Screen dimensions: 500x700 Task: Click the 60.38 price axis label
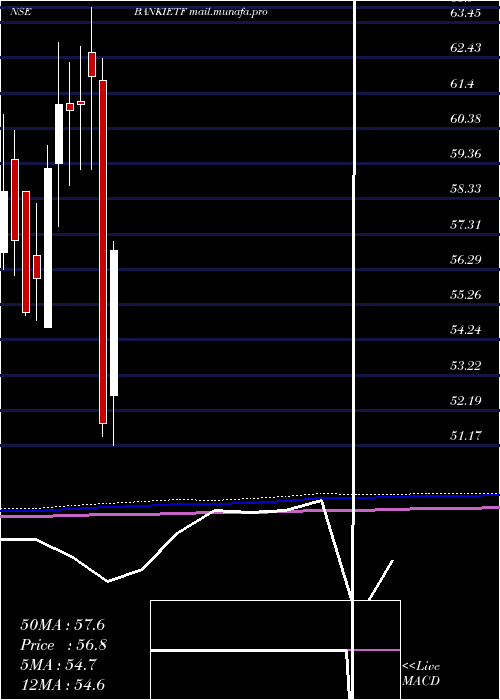coord(466,119)
